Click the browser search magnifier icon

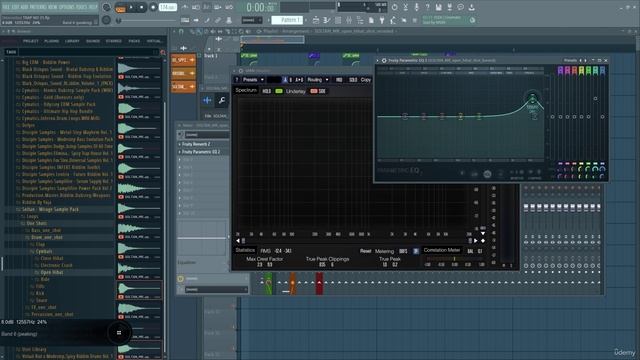click(x=163, y=52)
